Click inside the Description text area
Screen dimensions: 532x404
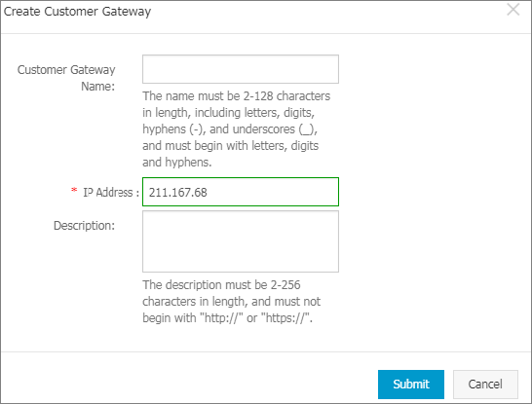pos(241,241)
